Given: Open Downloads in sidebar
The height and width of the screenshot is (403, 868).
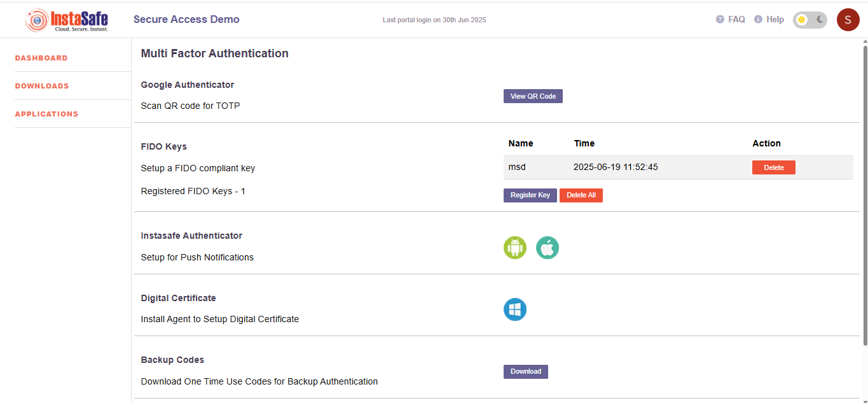Looking at the screenshot, I should coord(42,86).
